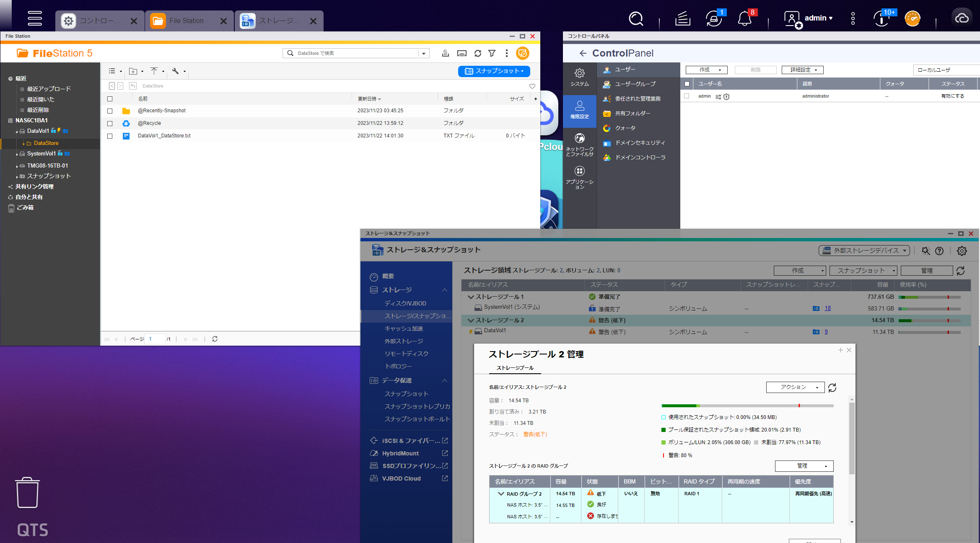Select all files checkbox in File Station header
The height and width of the screenshot is (543, 980).
point(110,99)
